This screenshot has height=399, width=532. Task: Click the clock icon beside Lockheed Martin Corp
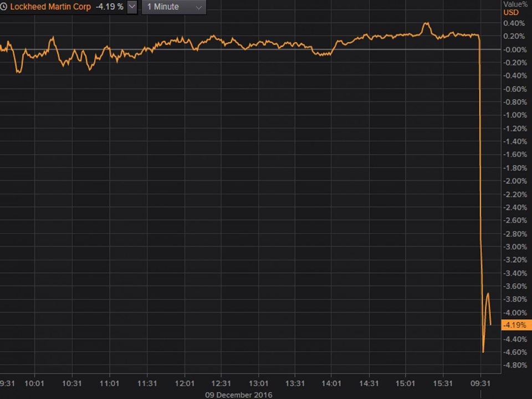[4, 7]
